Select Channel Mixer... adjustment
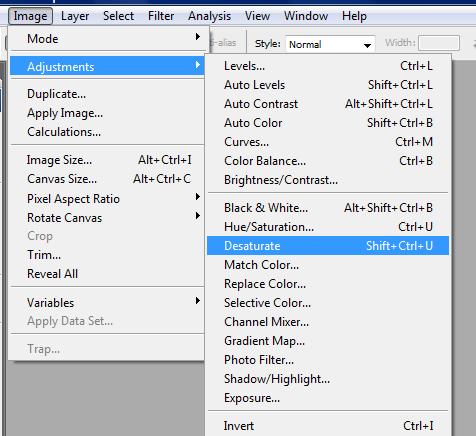 coord(328,322)
